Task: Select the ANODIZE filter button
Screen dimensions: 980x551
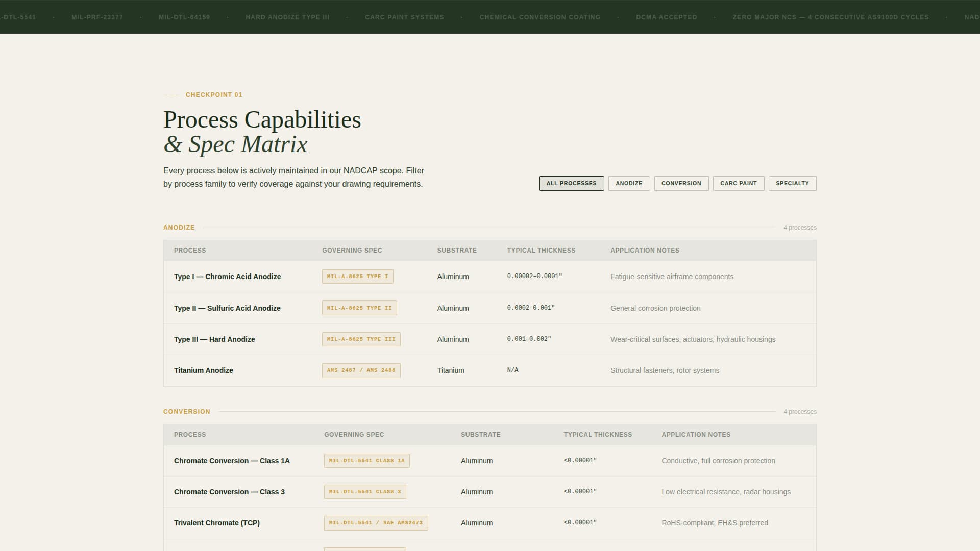Action: (629, 183)
